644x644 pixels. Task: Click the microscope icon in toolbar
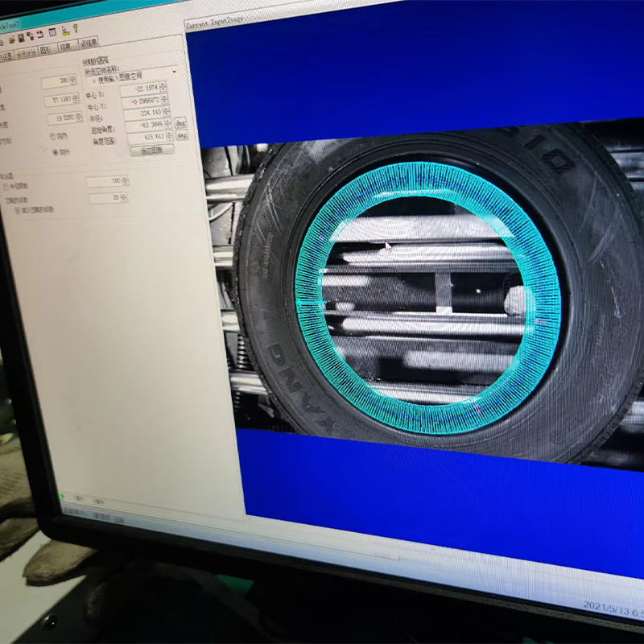click(65, 31)
